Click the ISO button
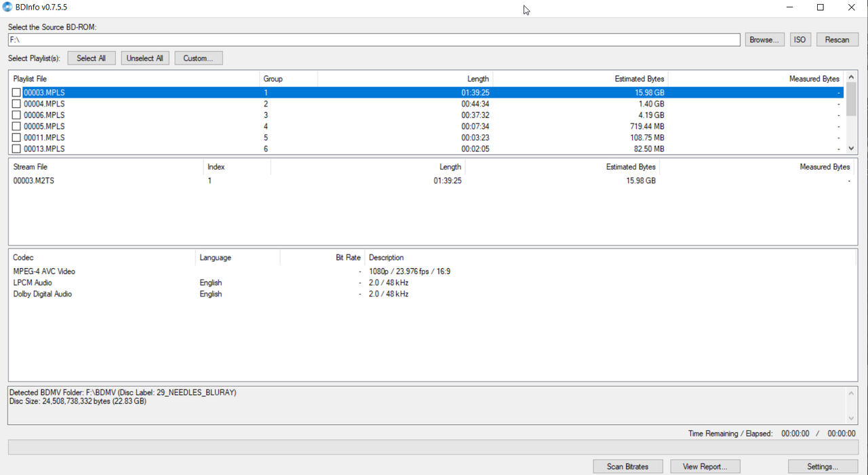The width and height of the screenshot is (868, 475). pyautogui.click(x=800, y=39)
